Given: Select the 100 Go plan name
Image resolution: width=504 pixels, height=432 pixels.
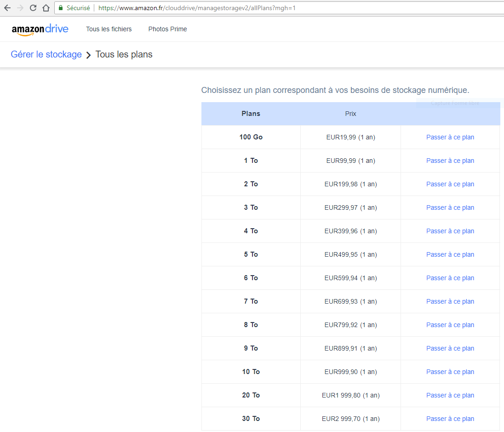Looking at the screenshot, I should pos(251,137).
